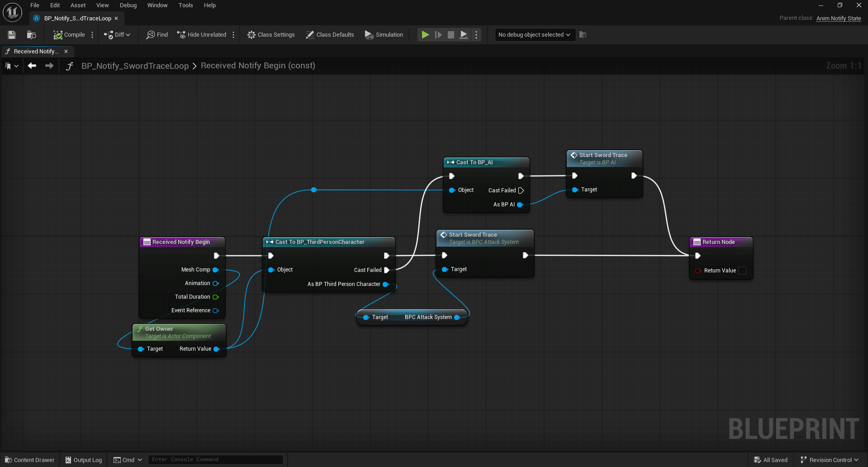868x467 pixels.
Task: Expand the Diff dropdown
Action: (117, 35)
